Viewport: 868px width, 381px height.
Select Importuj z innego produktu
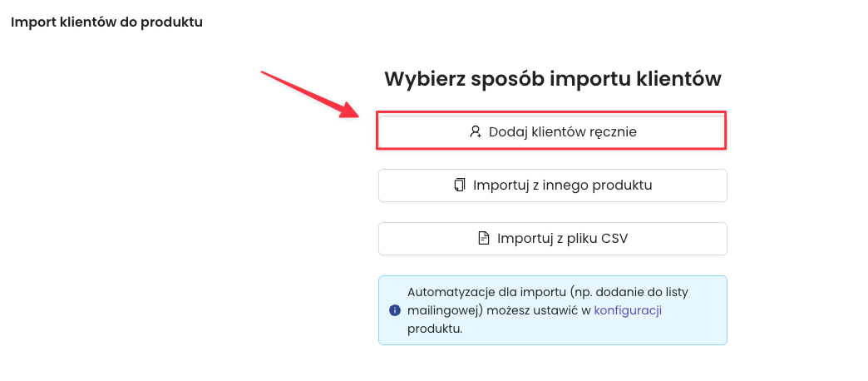point(552,186)
